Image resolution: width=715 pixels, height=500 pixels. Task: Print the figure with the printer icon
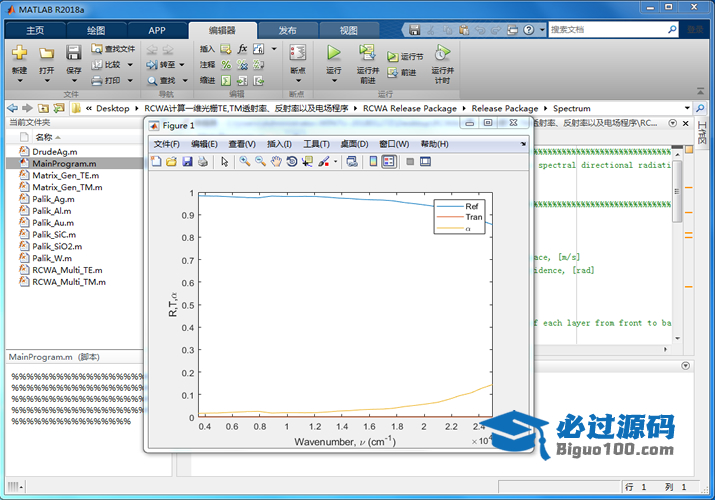point(203,161)
